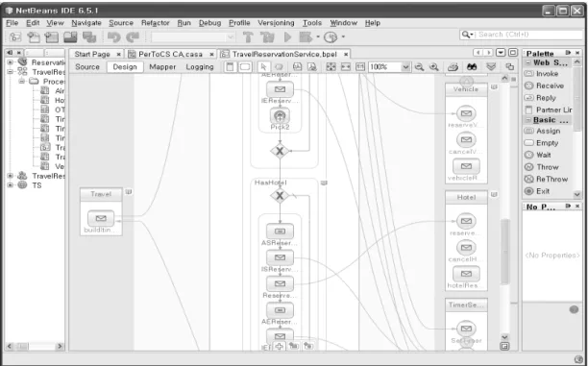Zoom in the BPEL diagram

tap(434, 66)
